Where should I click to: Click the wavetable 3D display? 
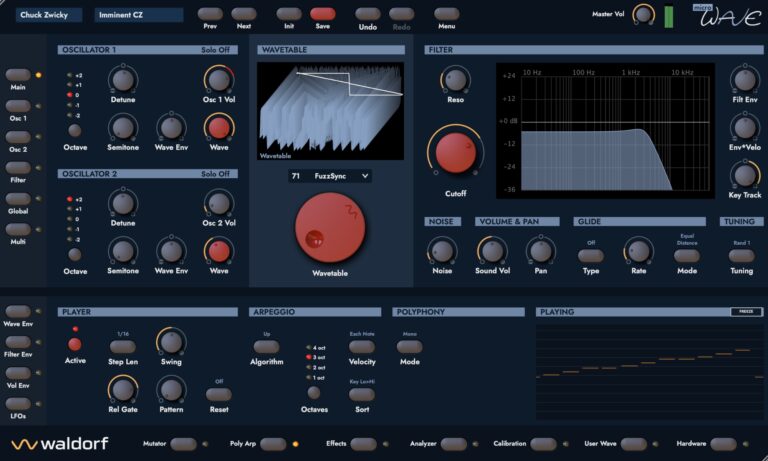click(x=331, y=111)
